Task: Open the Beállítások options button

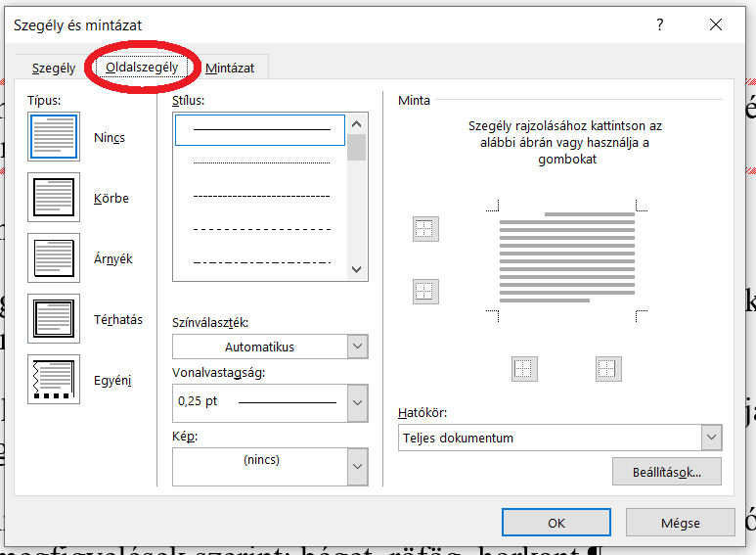Action: pos(667,471)
